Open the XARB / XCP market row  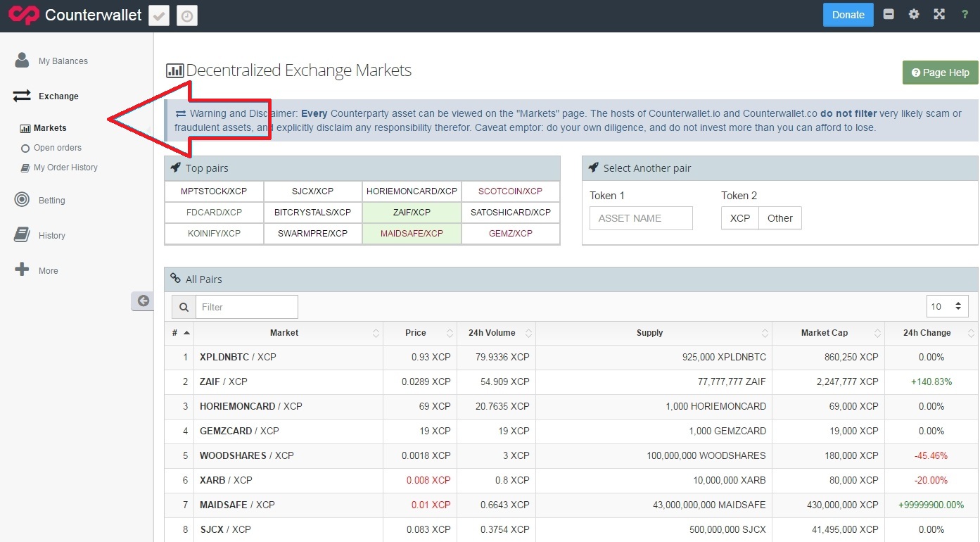pyautogui.click(x=571, y=481)
